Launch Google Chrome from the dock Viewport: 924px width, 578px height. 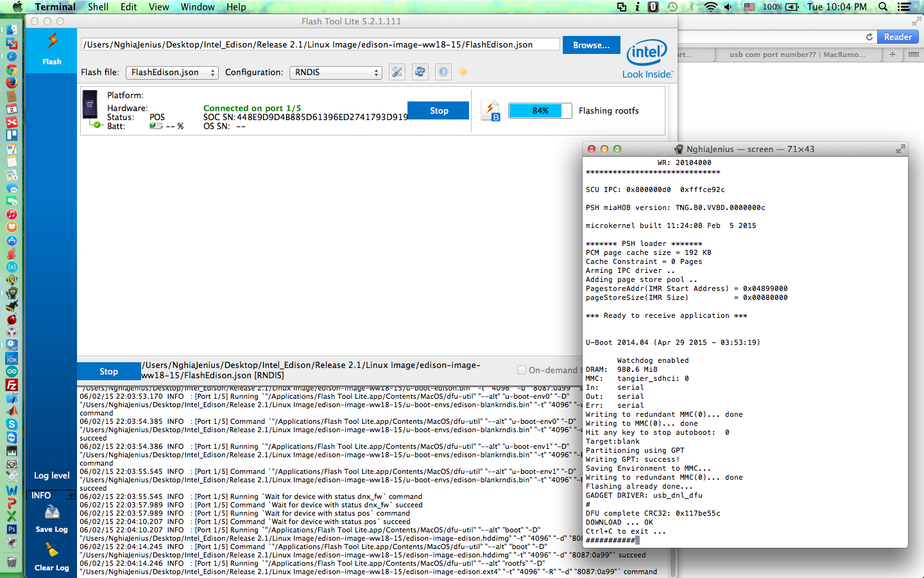pos(12,69)
